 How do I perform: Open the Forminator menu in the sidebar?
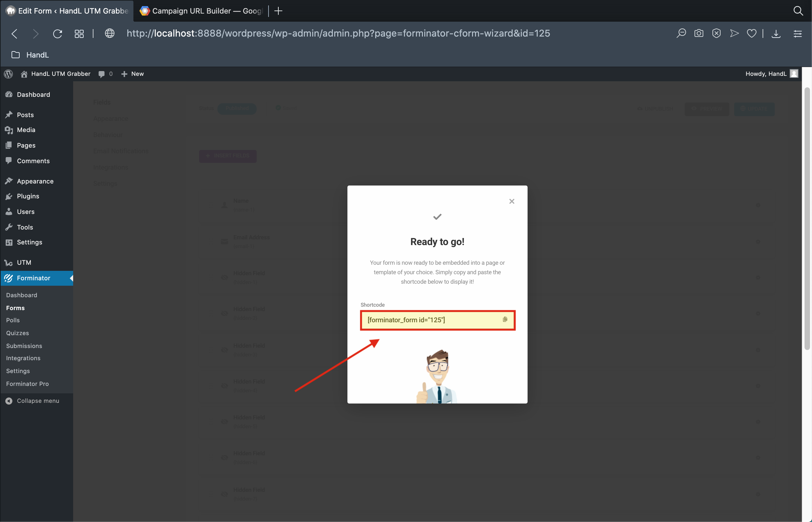[x=33, y=278]
